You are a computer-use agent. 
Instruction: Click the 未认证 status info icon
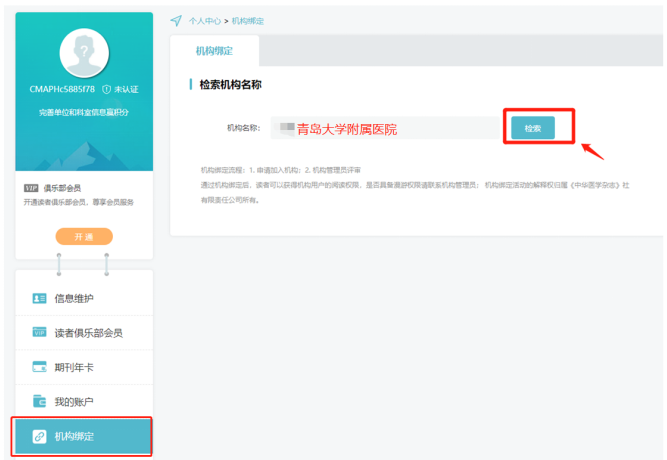[x=107, y=90]
